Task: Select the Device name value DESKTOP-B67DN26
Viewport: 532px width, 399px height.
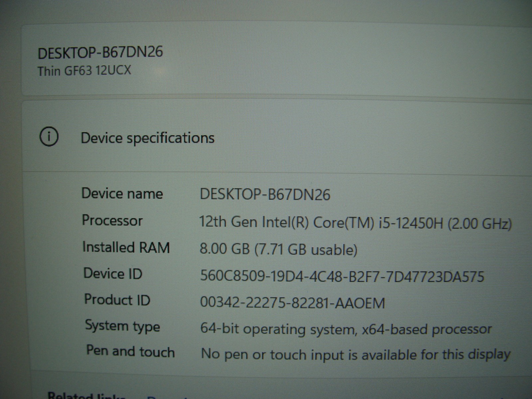Action: point(265,194)
